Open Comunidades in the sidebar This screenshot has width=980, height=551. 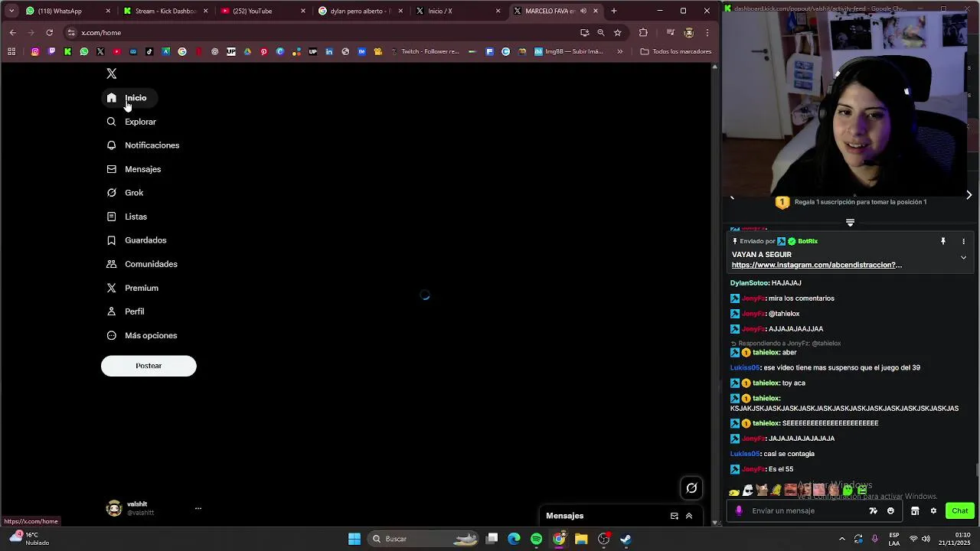142,264
